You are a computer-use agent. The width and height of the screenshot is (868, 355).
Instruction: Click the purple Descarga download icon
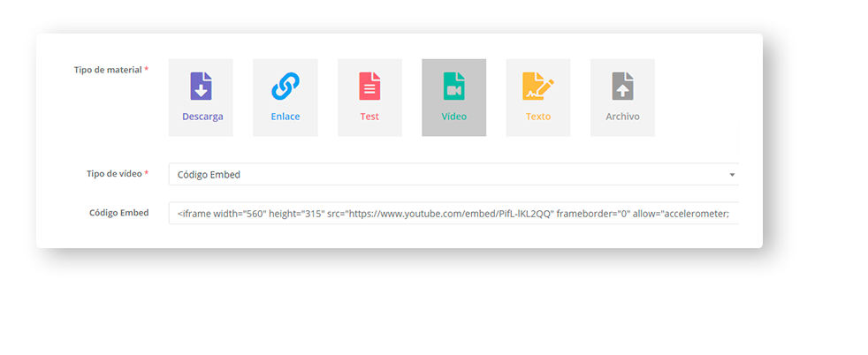pos(201,87)
